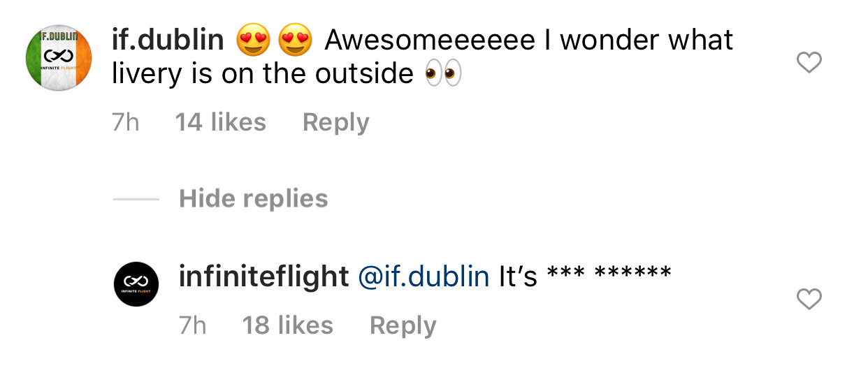Click the "It's *** ******" reply text

tap(584, 277)
